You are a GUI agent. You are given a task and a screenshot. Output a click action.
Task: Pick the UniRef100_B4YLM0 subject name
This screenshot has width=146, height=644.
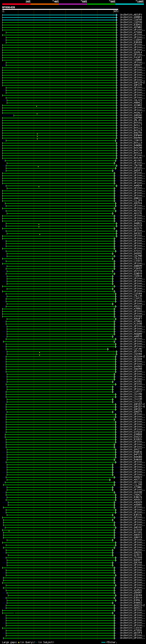131,158
